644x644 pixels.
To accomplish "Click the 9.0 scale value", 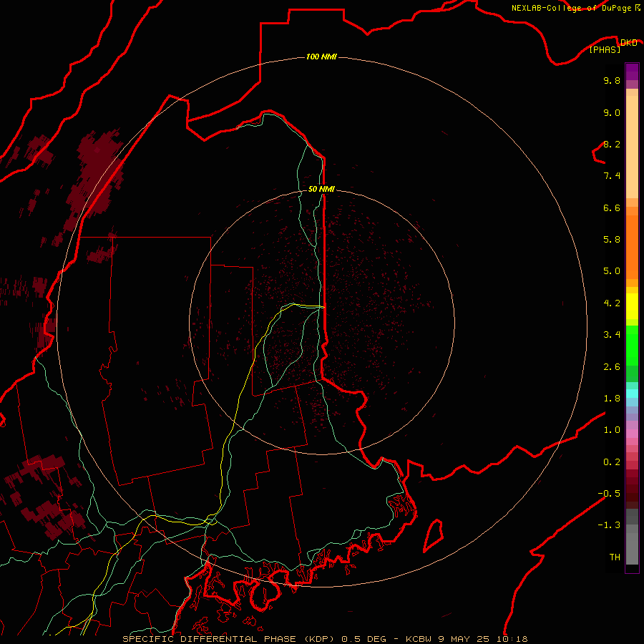I will (612, 112).
